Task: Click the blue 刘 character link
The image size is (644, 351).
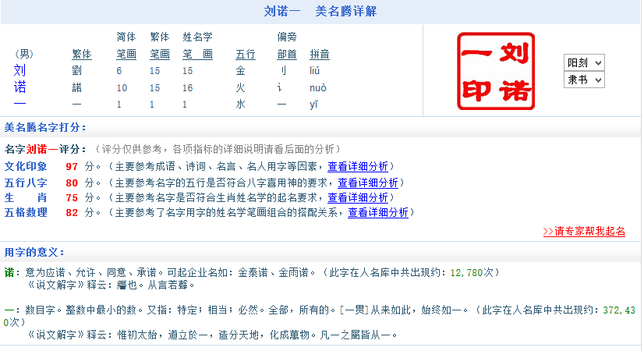Action: click(19, 71)
